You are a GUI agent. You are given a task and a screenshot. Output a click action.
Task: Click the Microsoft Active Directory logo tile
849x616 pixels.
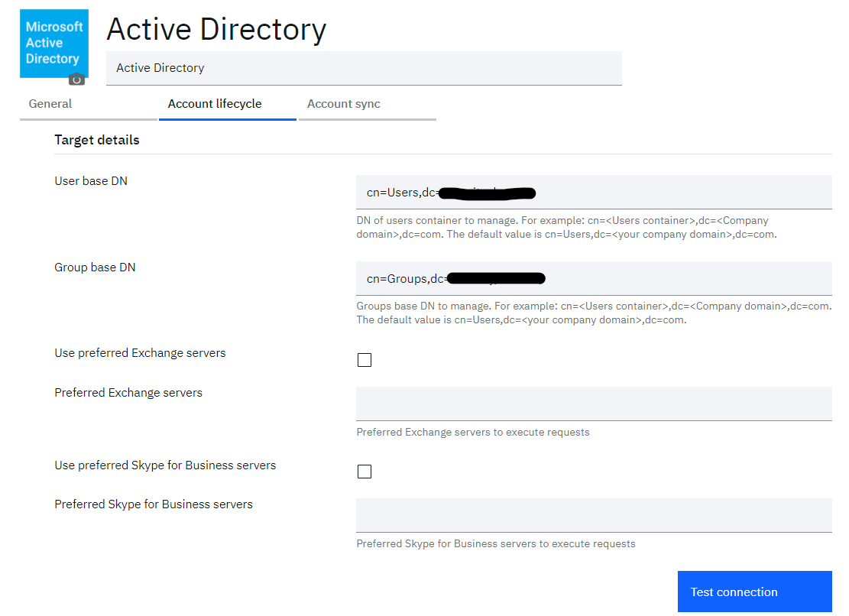54,44
